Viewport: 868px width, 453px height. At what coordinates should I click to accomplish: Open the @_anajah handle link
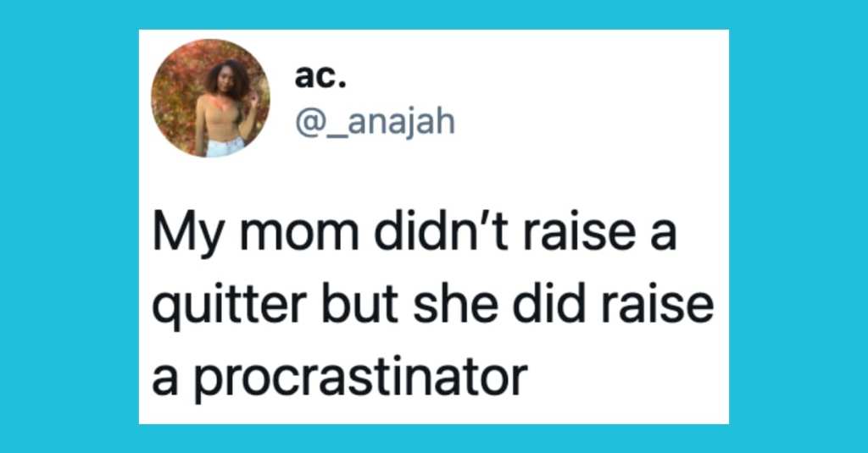click(375, 122)
